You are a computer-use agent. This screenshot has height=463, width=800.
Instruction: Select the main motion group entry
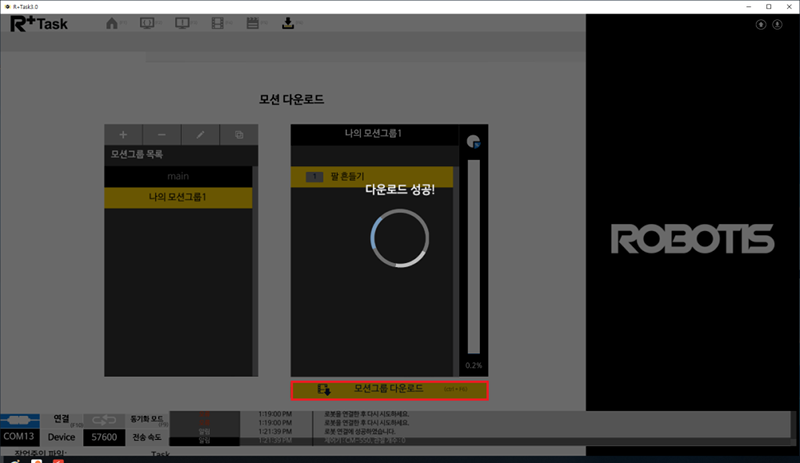point(177,176)
